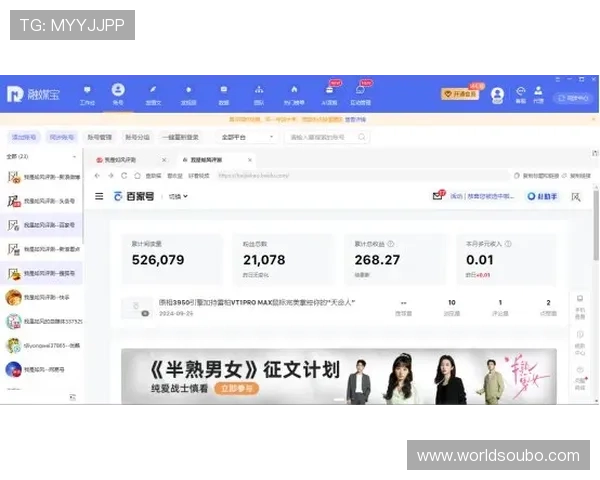Open the 全部平台 platform dropdown

(247, 137)
